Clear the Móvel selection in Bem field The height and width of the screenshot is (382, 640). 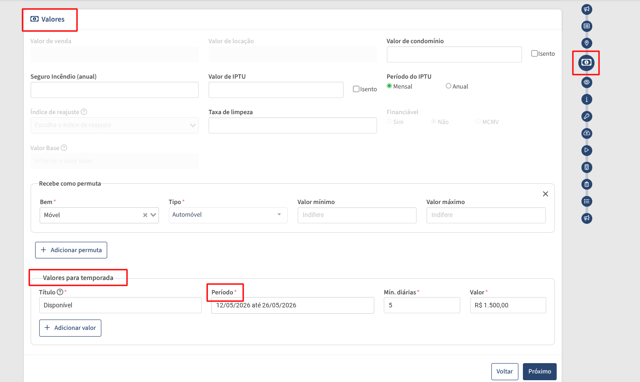pos(145,215)
